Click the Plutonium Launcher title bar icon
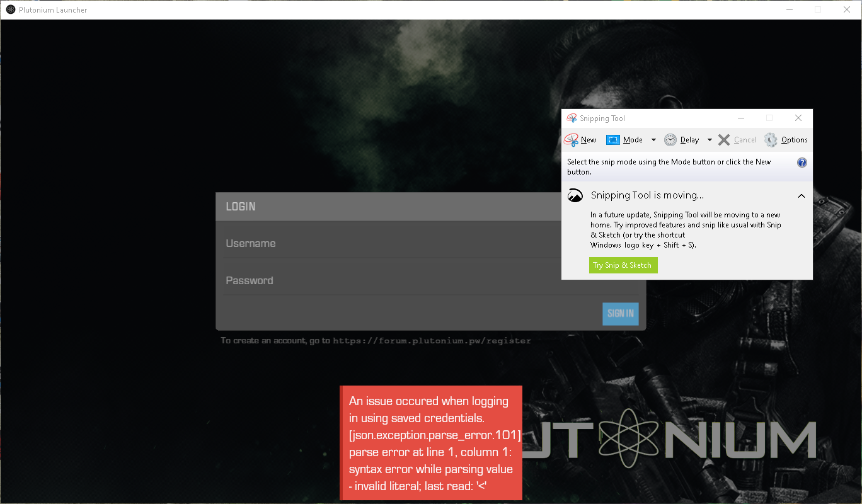The height and width of the screenshot is (504, 862). pos(11,10)
